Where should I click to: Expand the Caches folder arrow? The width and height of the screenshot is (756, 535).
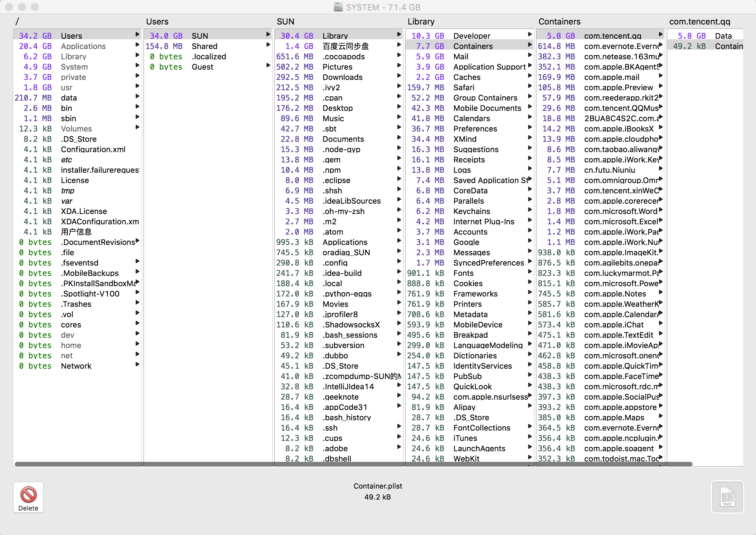[x=530, y=76]
